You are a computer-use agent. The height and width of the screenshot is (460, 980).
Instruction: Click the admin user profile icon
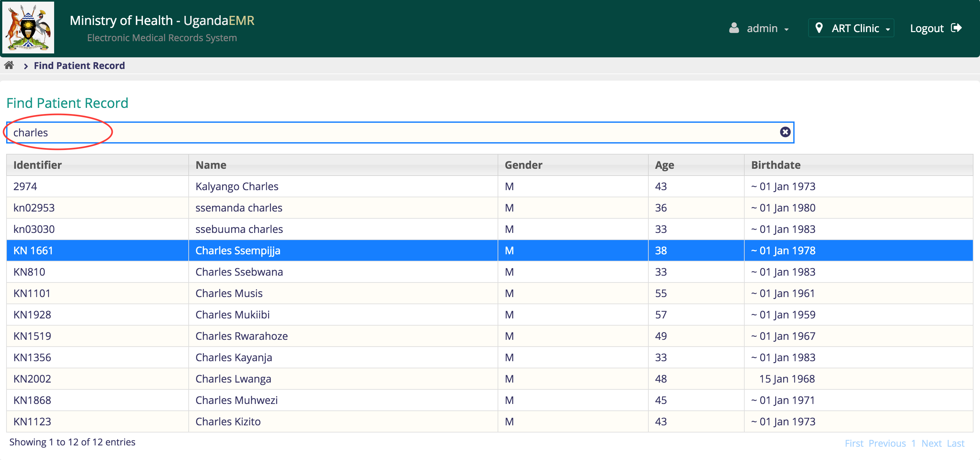pyautogui.click(x=734, y=28)
